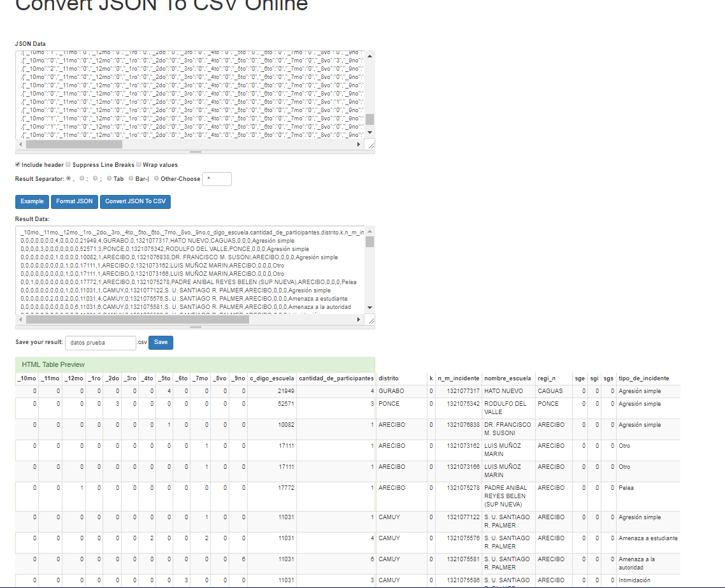This screenshot has height=588, width=725.
Task: Select colon as result separator
Action: pyautogui.click(x=82, y=178)
